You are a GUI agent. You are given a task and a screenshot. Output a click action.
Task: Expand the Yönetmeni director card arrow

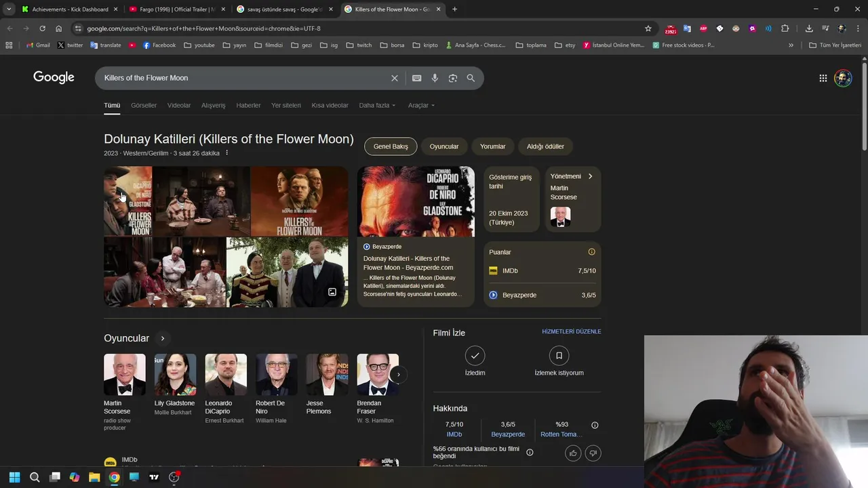coord(590,176)
